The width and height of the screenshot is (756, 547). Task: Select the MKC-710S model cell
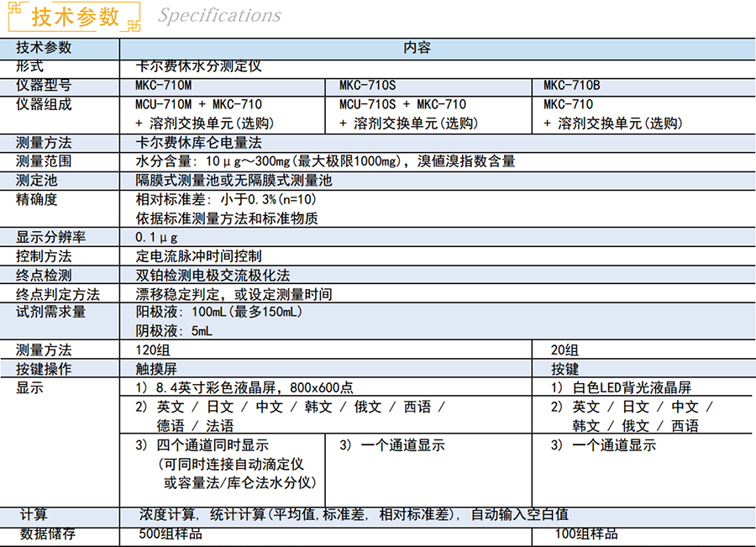[x=367, y=86]
